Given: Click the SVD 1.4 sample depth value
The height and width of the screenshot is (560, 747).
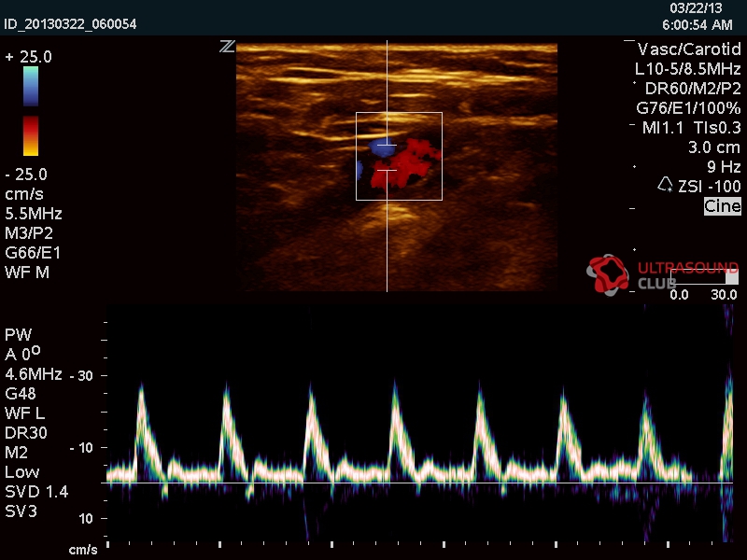Looking at the screenshot, I should (x=36, y=492).
